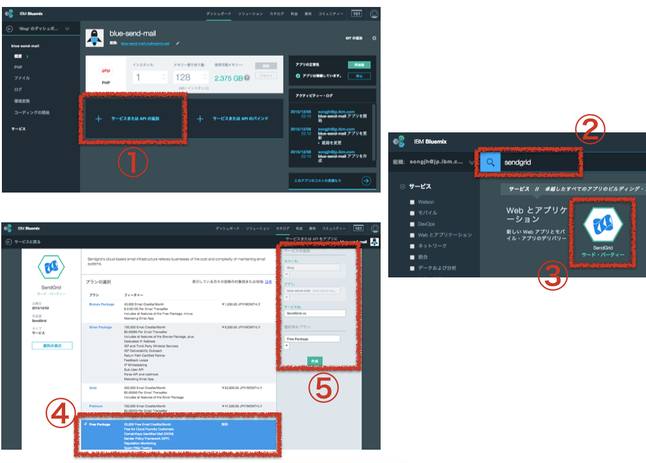Click the help icon beside 2.375 GB

tap(247, 77)
